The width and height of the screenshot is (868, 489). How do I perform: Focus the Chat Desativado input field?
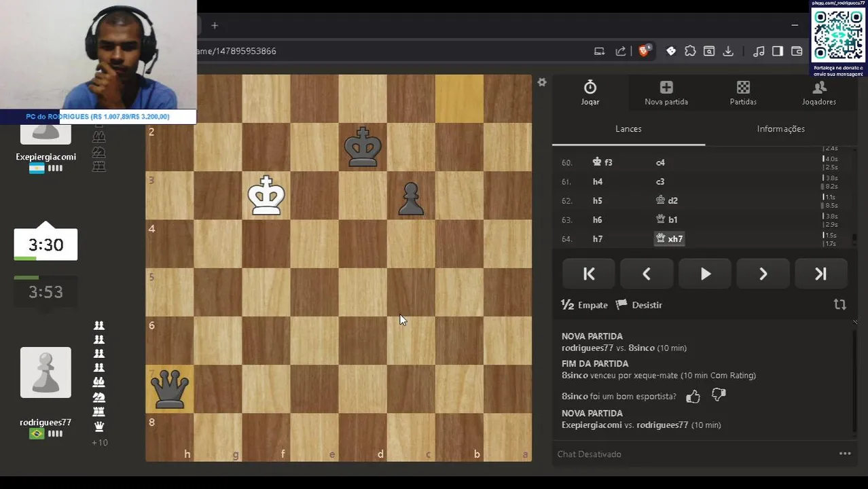[x=693, y=454]
